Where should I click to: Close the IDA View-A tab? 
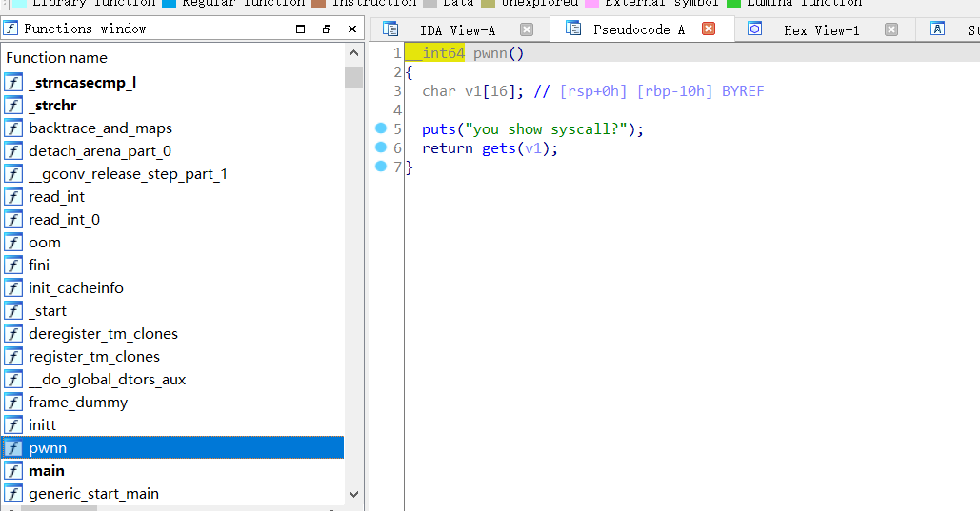click(x=527, y=29)
